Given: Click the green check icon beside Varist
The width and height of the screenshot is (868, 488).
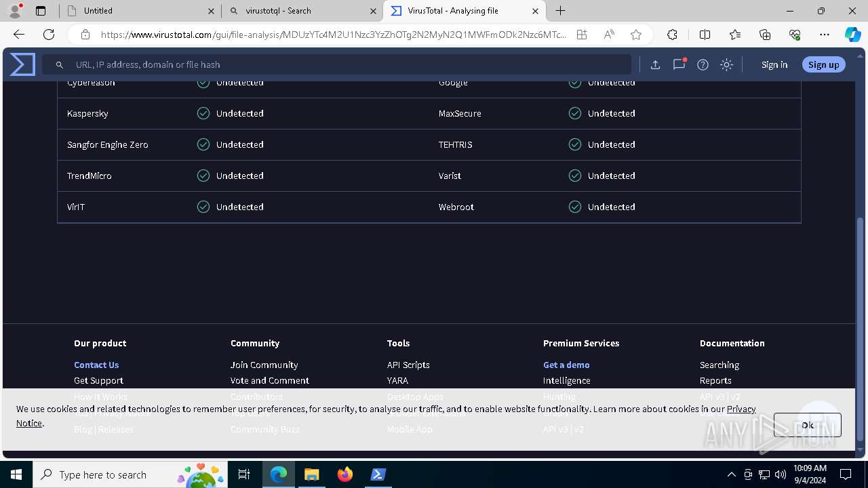Looking at the screenshot, I should point(575,176).
